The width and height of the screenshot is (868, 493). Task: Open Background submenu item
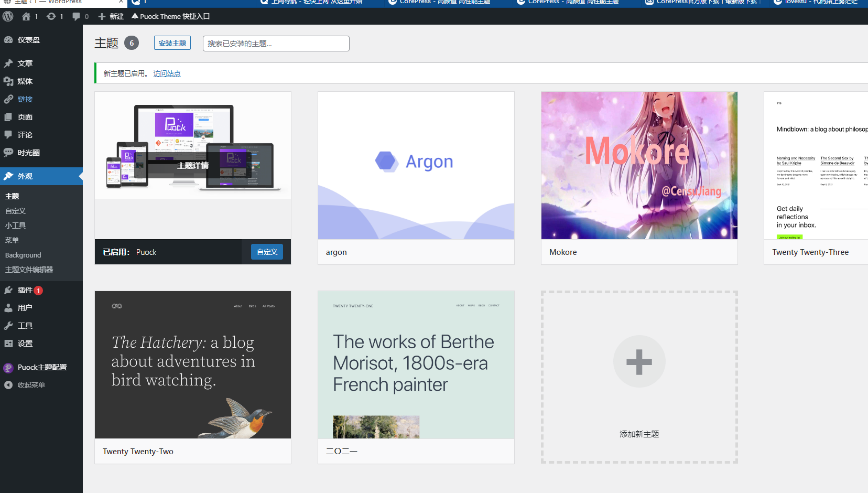pyautogui.click(x=23, y=255)
